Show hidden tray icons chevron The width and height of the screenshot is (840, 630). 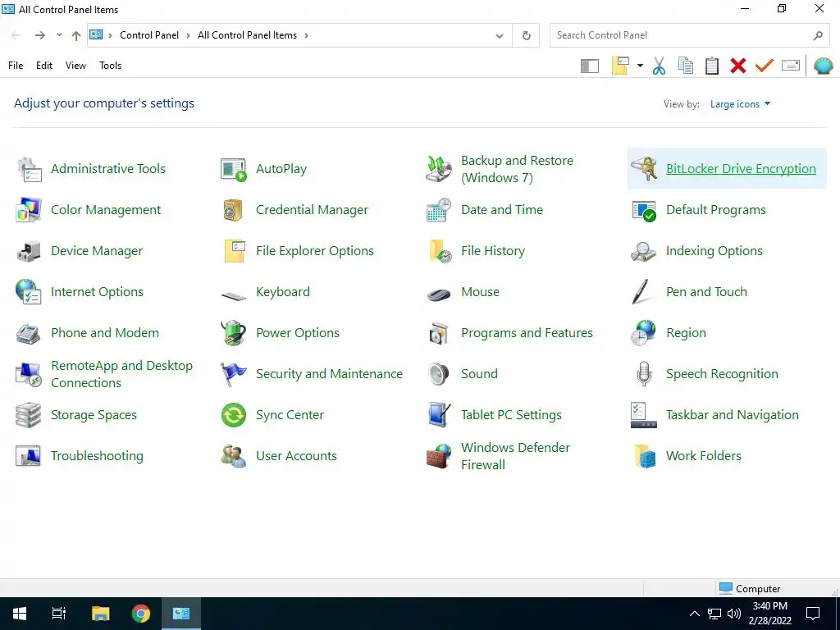(694, 614)
